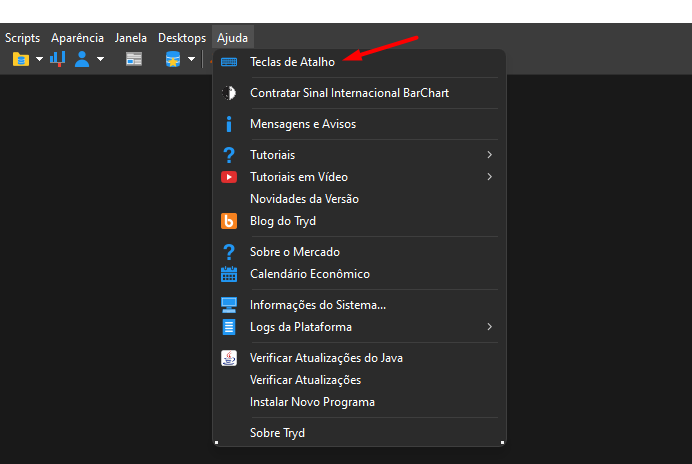This screenshot has width=692, height=464.
Task: Click the database with star toolbar icon
Action: point(173,59)
